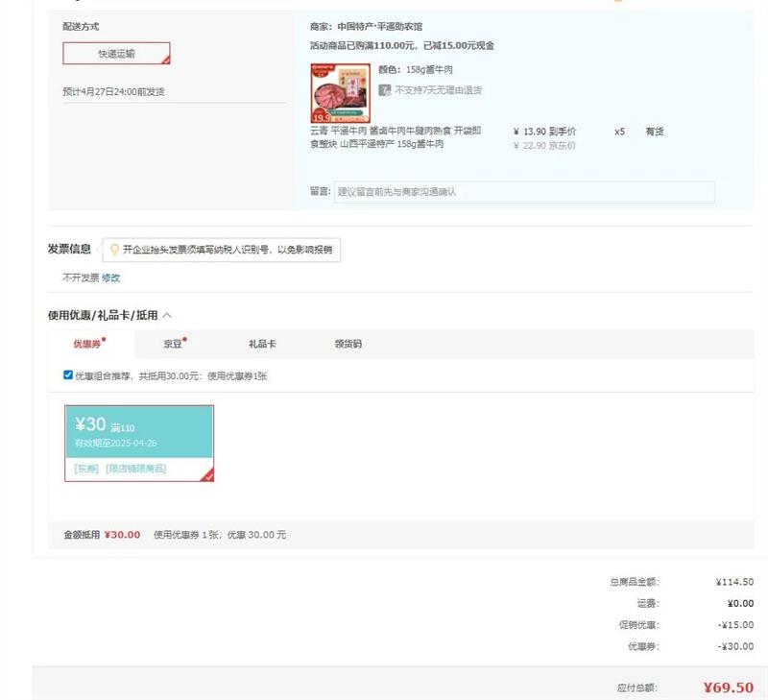This screenshot has height=700, width=768.
Task: Switch to the 京豆 tab
Action: click(x=174, y=344)
